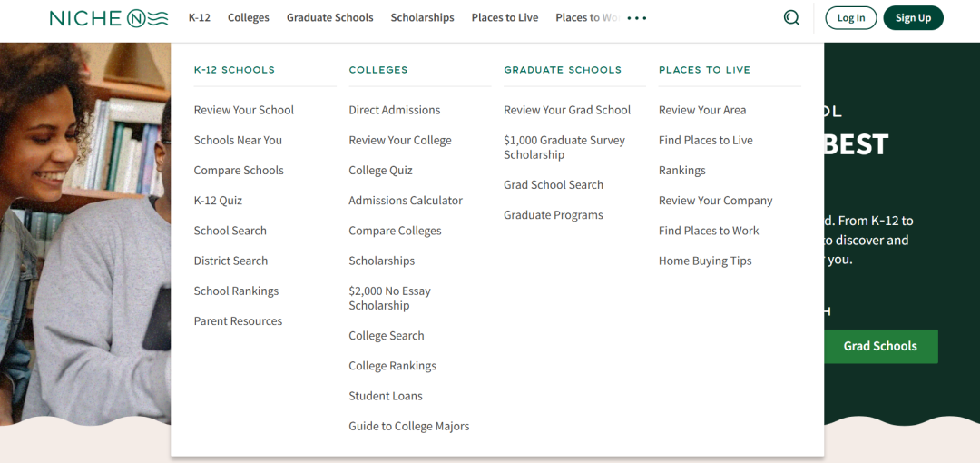Click the Sign Up button
980x463 pixels.
(x=913, y=17)
